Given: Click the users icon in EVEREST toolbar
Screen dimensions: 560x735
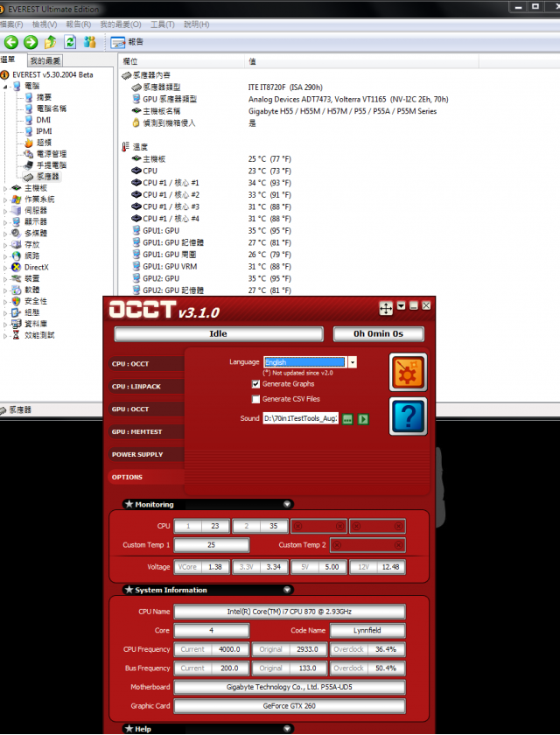Looking at the screenshot, I should (89, 42).
